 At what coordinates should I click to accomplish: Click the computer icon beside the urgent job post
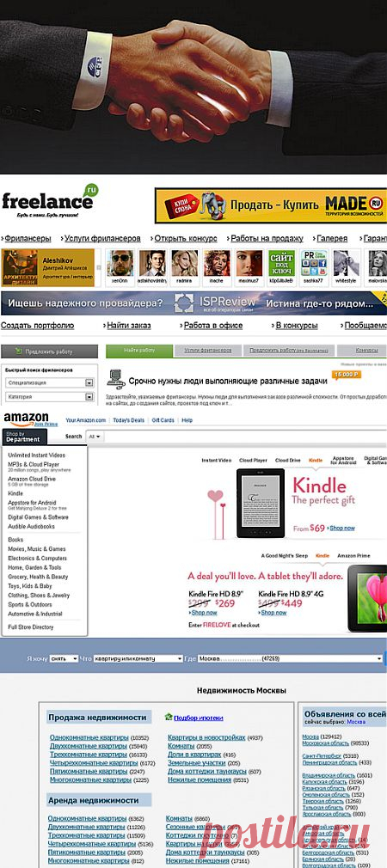pos(114,378)
